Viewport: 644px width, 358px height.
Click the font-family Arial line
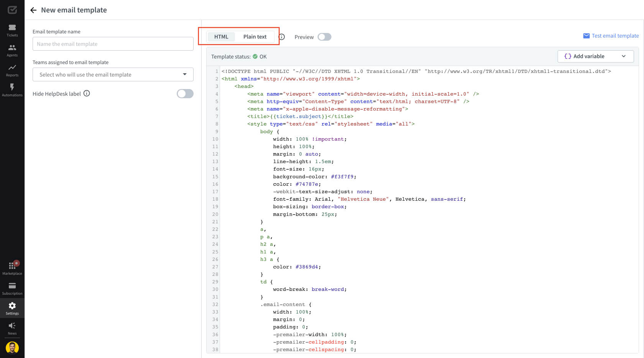tap(369, 199)
